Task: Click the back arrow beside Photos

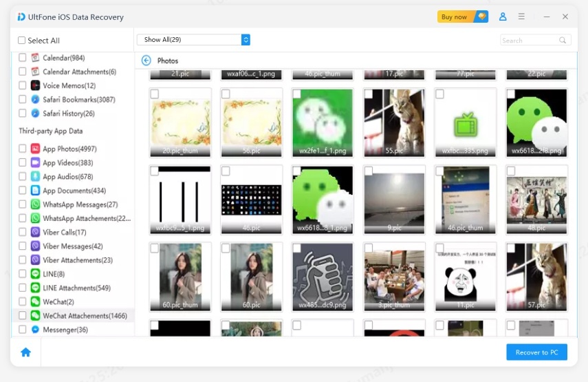Action: (146, 61)
